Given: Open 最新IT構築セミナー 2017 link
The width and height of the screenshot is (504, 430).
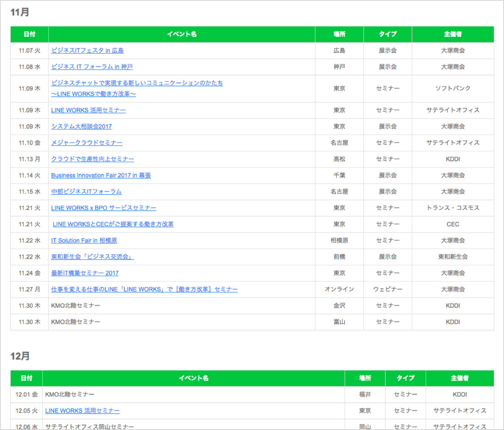Looking at the screenshot, I should (x=85, y=273).
